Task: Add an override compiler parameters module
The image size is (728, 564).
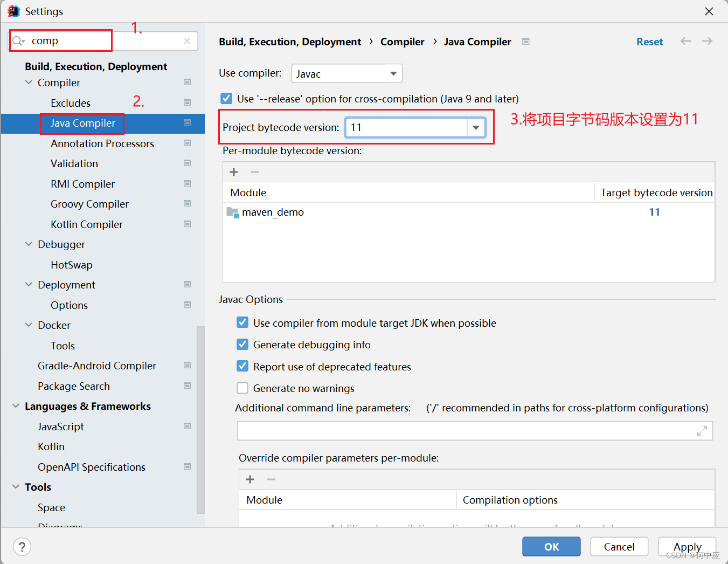Action: point(250,479)
